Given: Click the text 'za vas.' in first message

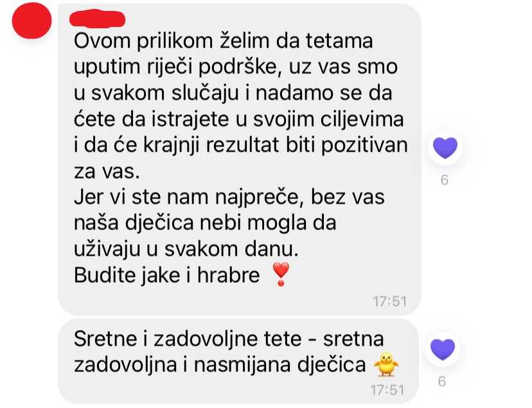Looking at the screenshot, I should click(107, 172).
